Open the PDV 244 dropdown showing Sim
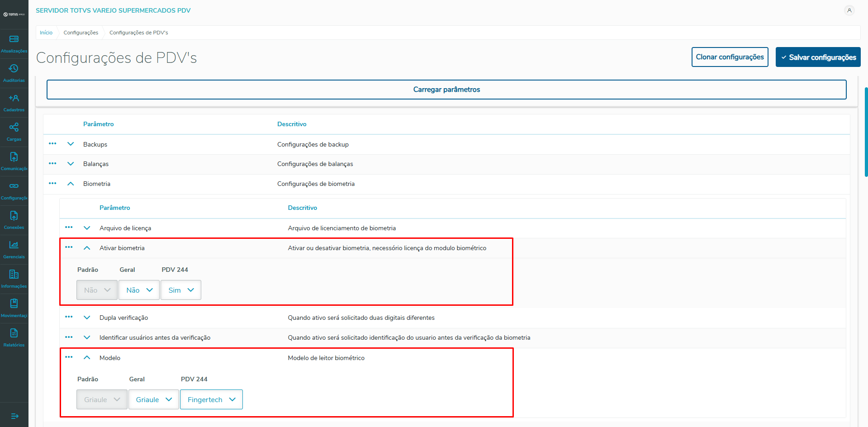Screen dimensions: 868x427 point(181,290)
